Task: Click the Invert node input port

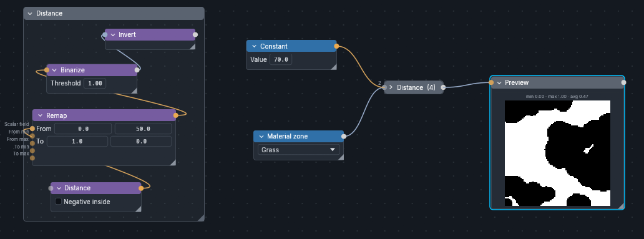Action: click(105, 35)
